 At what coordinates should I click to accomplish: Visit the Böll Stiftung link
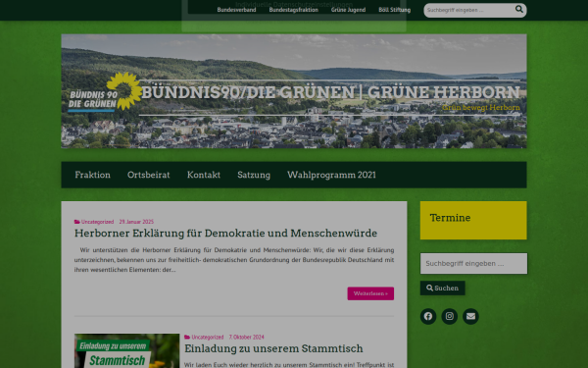tap(395, 10)
